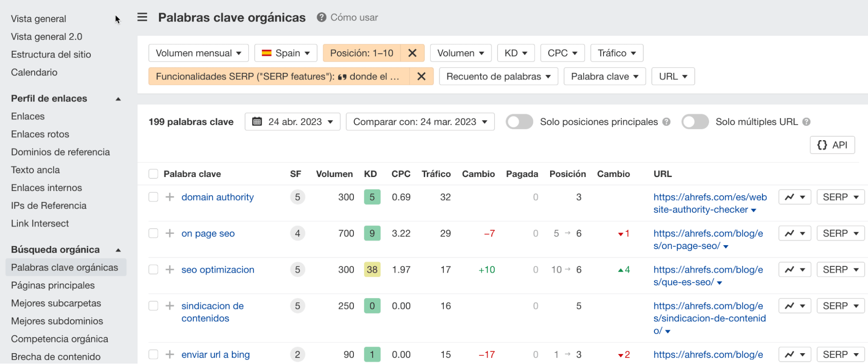Go to Páginas principales in sidebar
The height and width of the screenshot is (364, 868).
pos(53,285)
